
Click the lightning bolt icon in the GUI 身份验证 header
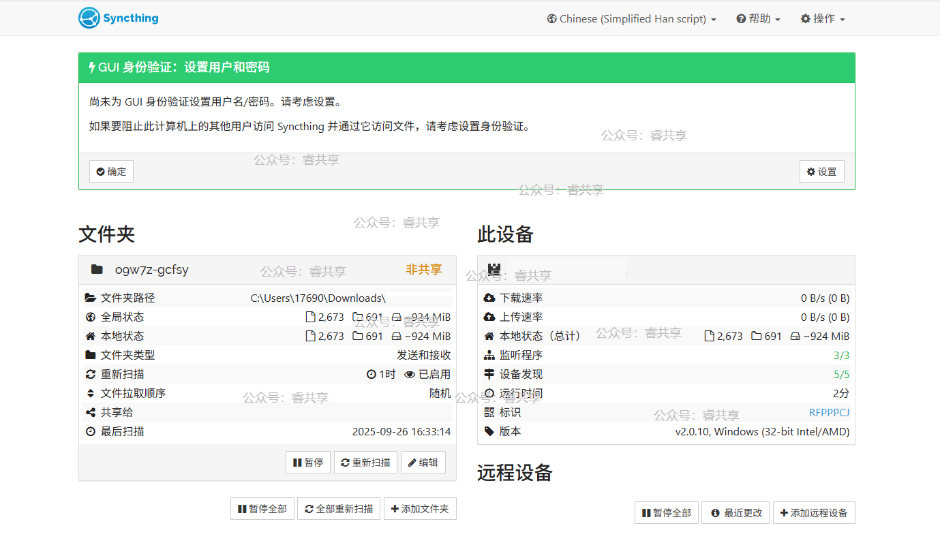coord(92,67)
